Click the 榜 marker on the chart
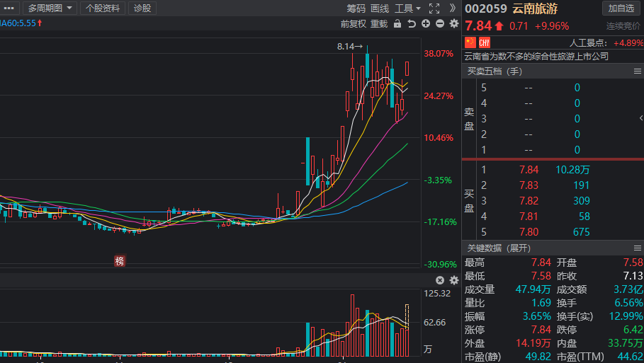Screen dimensions: 644x363 [x=120, y=261]
